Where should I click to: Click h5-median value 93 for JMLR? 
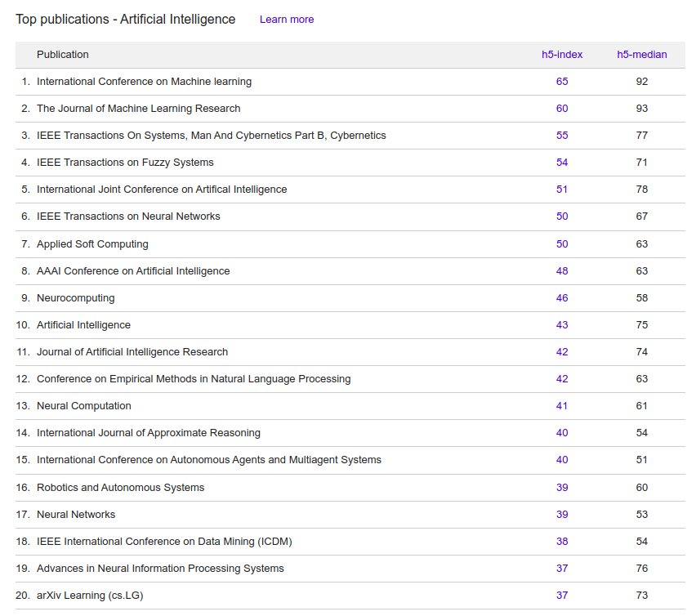(x=642, y=109)
